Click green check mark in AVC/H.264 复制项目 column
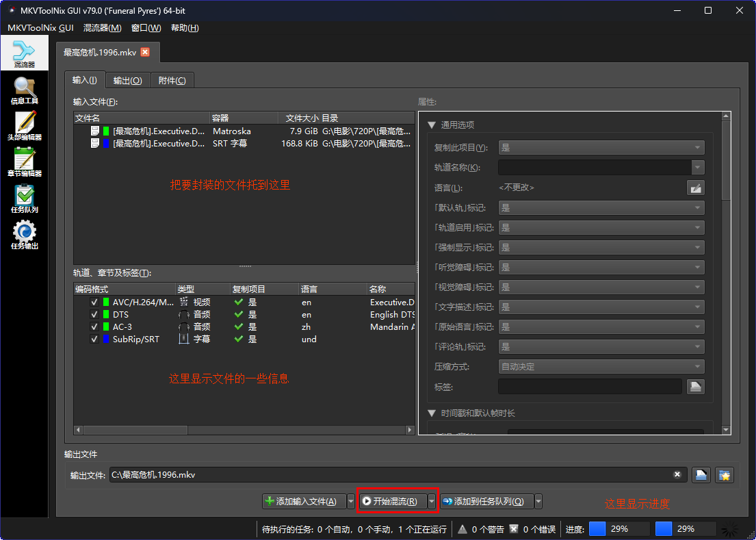 [238, 303]
